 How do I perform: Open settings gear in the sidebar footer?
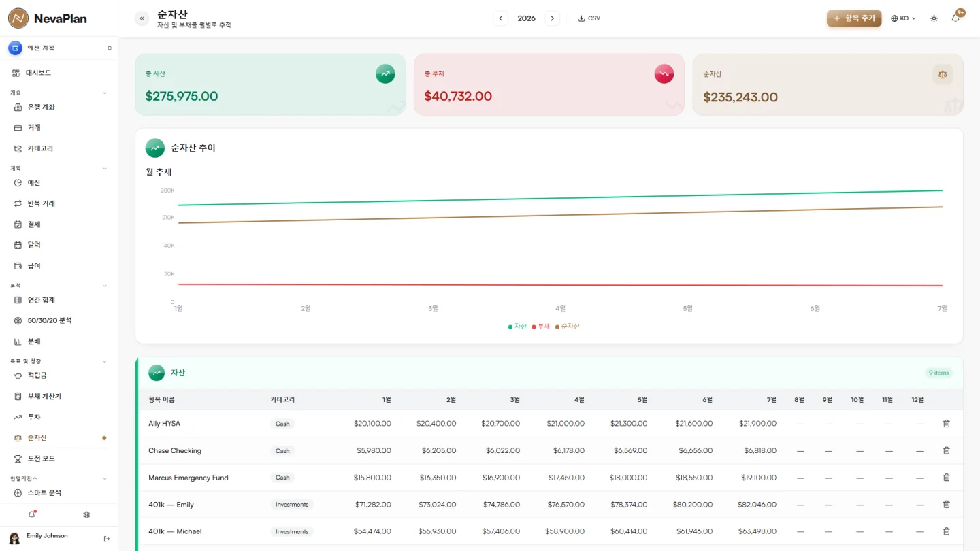[86, 515]
